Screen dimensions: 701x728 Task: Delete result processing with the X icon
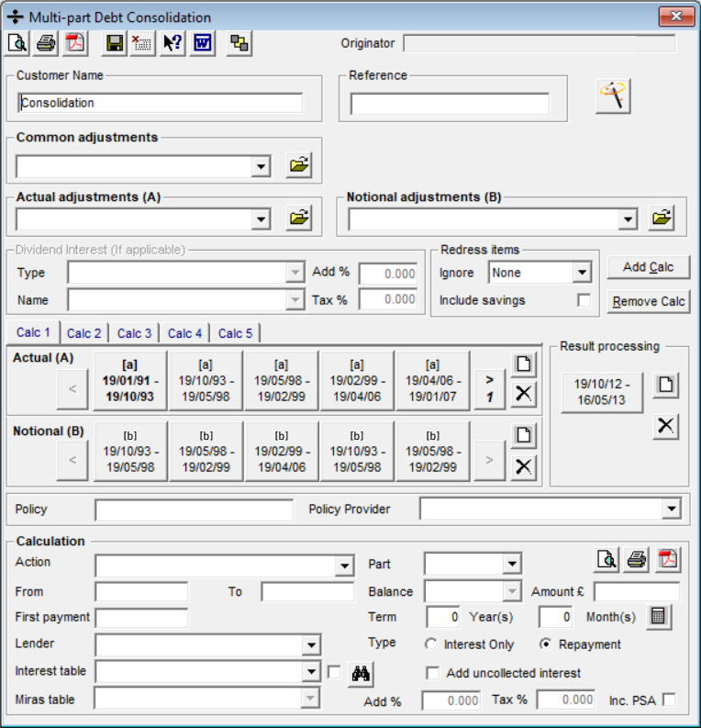[666, 426]
